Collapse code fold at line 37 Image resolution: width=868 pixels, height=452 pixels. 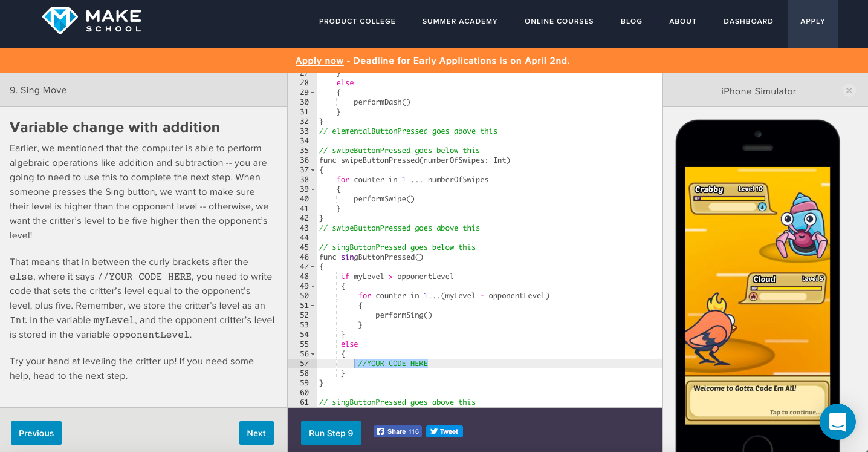[x=313, y=170]
